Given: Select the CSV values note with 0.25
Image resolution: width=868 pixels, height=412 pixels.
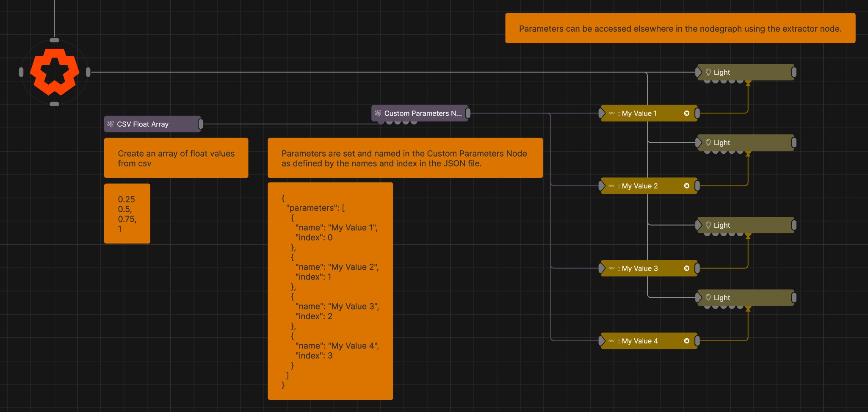Looking at the screenshot, I should (127, 213).
